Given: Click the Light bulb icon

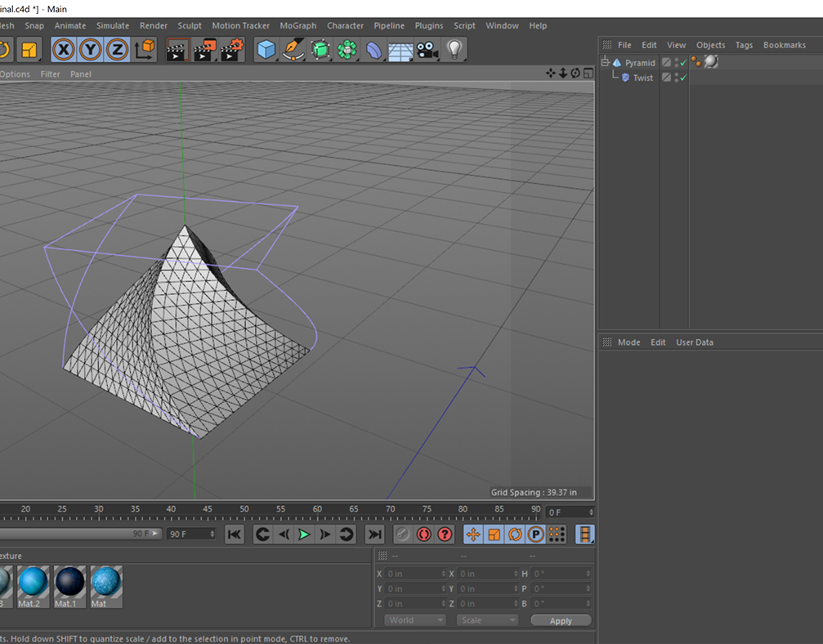Looking at the screenshot, I should (x=454, y=51).
